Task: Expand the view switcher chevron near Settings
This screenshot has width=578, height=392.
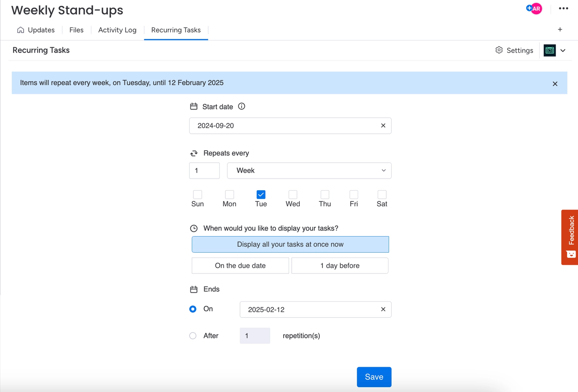Action: click(563, 50)
